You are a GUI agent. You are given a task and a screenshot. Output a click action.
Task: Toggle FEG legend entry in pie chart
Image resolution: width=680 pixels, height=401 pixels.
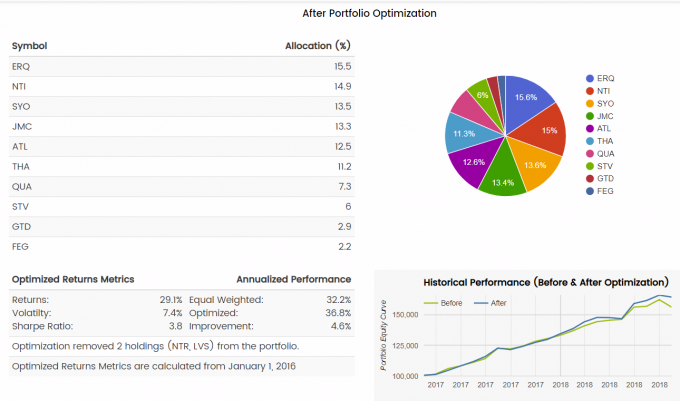[599, 191]
